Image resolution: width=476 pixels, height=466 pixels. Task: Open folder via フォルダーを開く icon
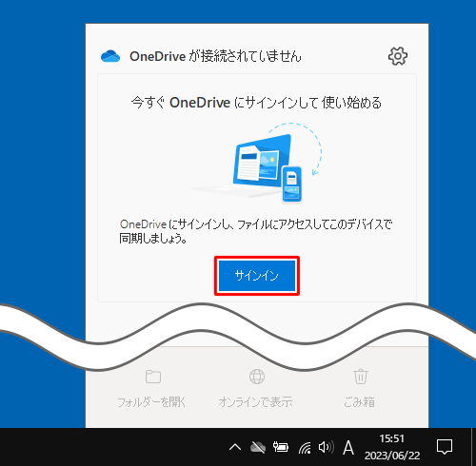(153, 377)
